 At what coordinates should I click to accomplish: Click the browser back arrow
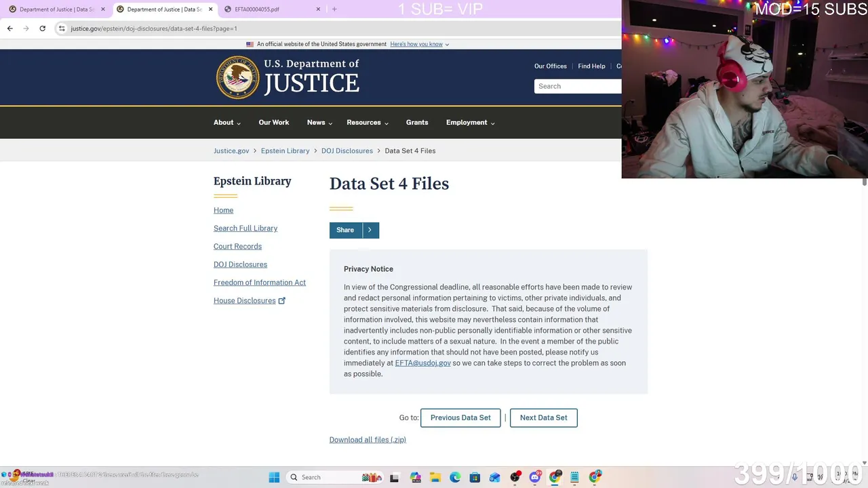coord(9,28)
